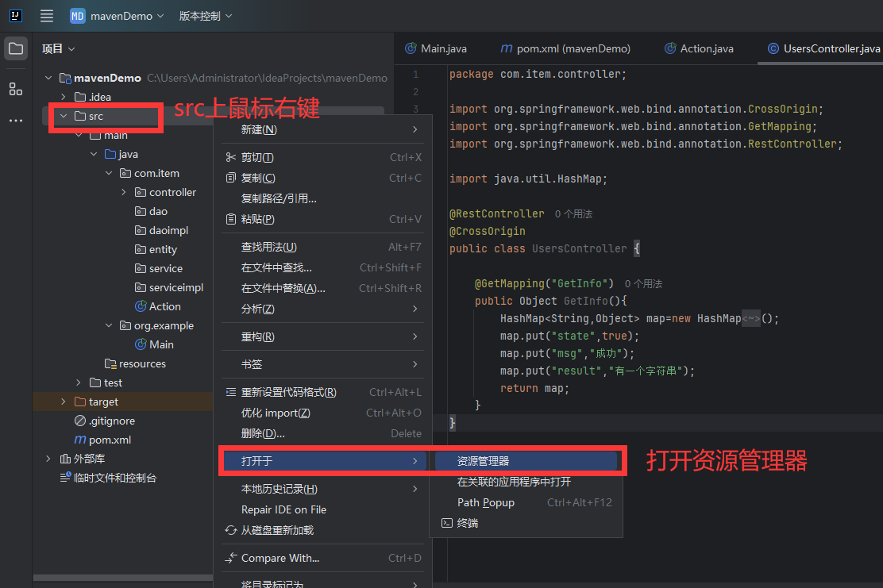Image resolution: width=883 pixels, height=588 pixels.
Task: Click 新建(N) in the context menu
Action: tap(249, 129)
